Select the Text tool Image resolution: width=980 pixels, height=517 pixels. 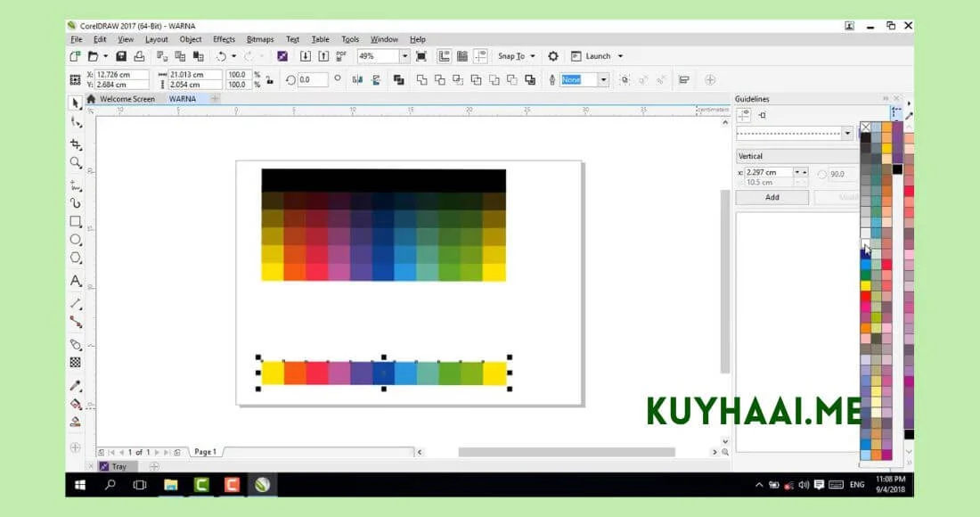click(76, 281)
